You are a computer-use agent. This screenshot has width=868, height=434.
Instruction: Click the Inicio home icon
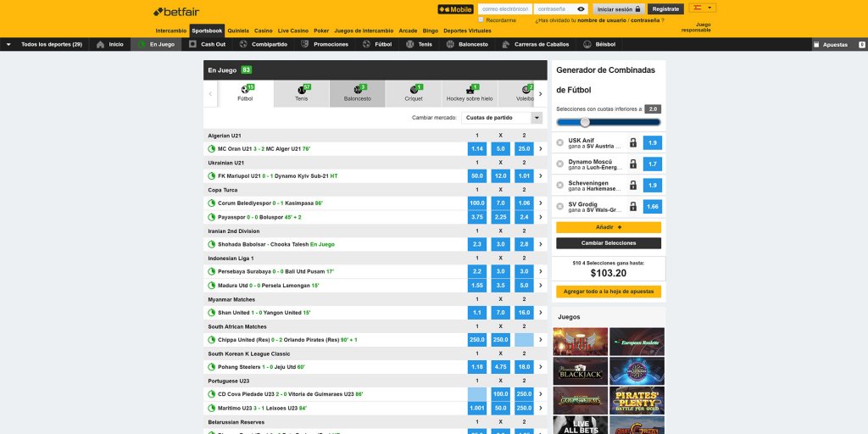coord(100,44)
